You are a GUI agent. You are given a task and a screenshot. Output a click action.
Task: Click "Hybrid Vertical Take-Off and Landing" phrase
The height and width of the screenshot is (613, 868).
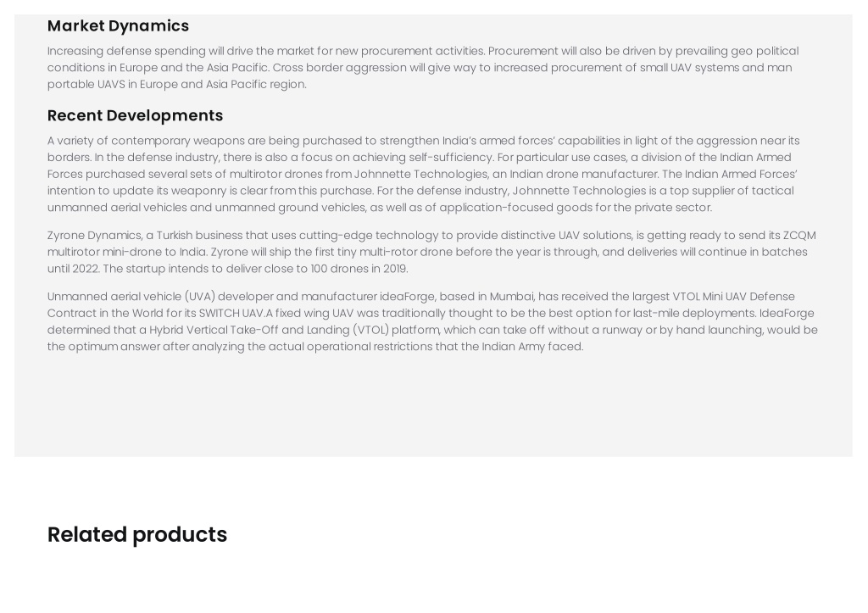(249, 330)
